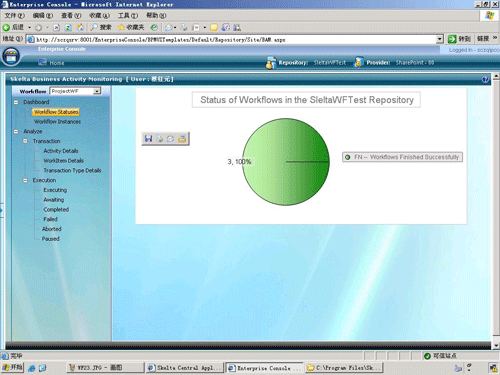The image size is (500, 375).
Task: Click the Messenger toolbar icon
Action: [237, 27]
